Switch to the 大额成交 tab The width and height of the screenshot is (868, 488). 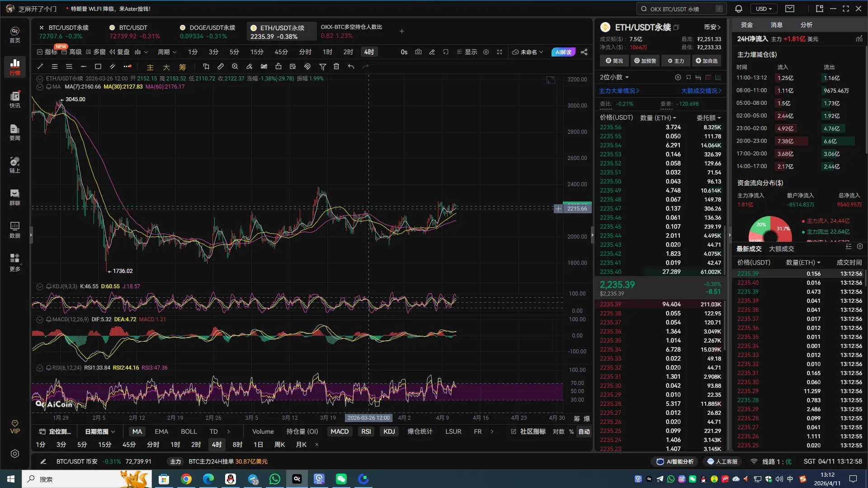click(x=781, y=249)
